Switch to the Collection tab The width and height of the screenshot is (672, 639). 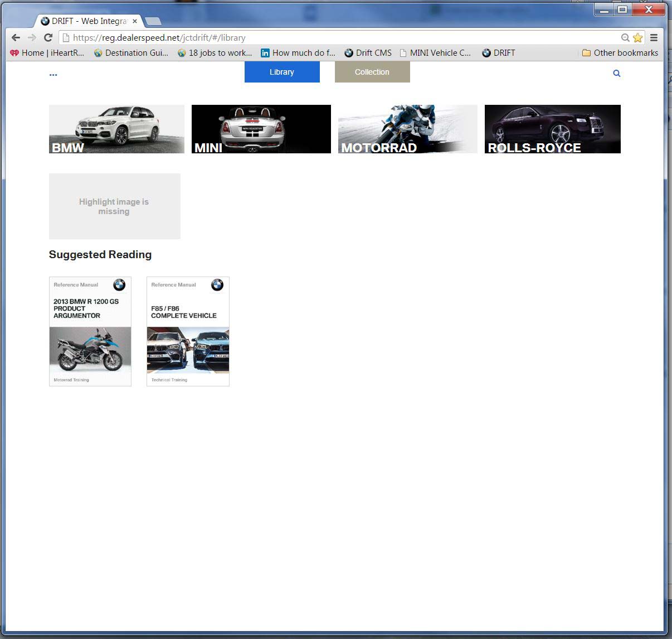(372, 72)
